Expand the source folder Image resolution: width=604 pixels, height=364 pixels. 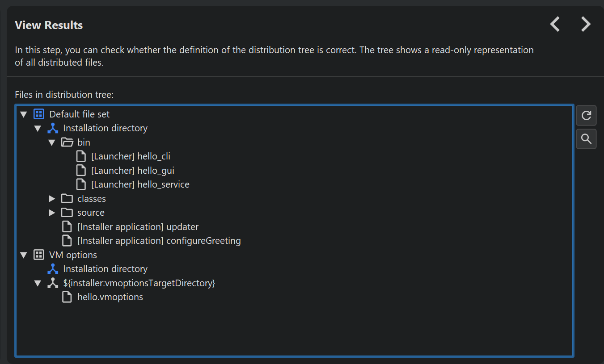tap(52, 213)
